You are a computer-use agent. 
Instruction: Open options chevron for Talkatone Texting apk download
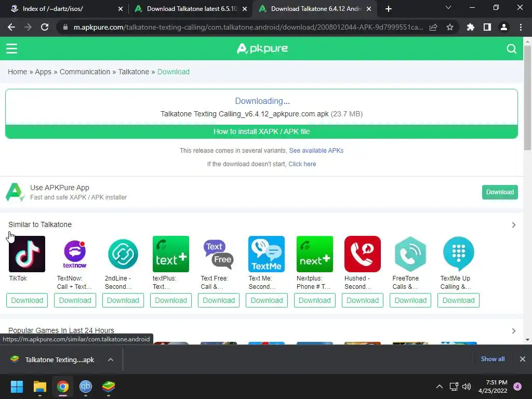[111, 360]
